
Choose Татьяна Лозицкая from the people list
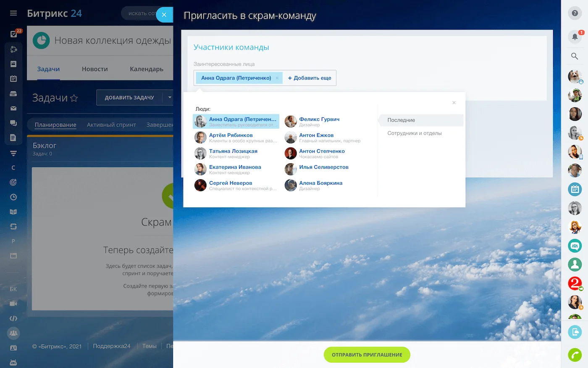point(233,151)
